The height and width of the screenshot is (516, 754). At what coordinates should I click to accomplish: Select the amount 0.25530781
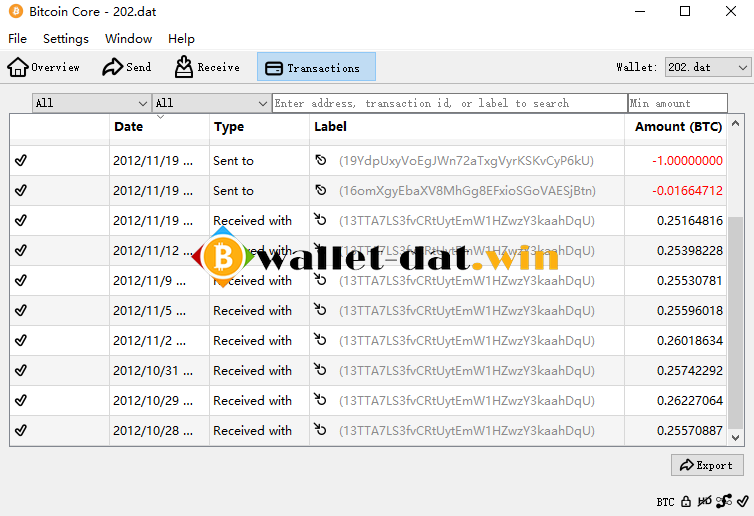click(x=690, y=280)
